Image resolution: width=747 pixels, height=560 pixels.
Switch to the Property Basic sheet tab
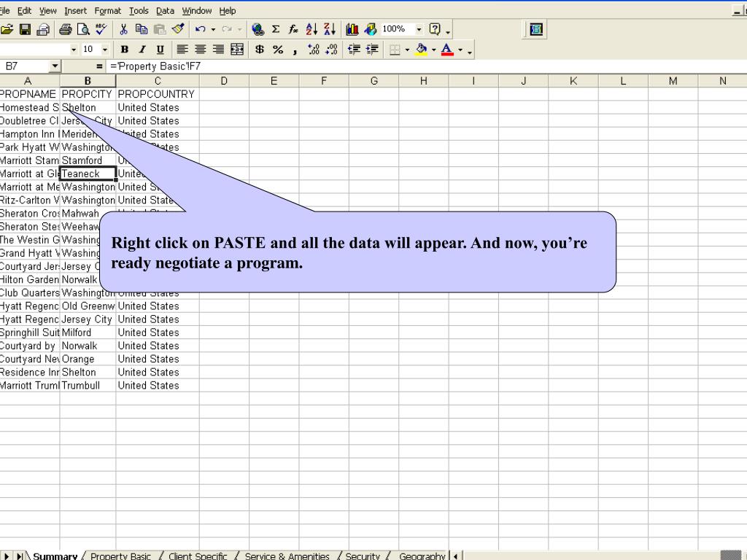120,556
